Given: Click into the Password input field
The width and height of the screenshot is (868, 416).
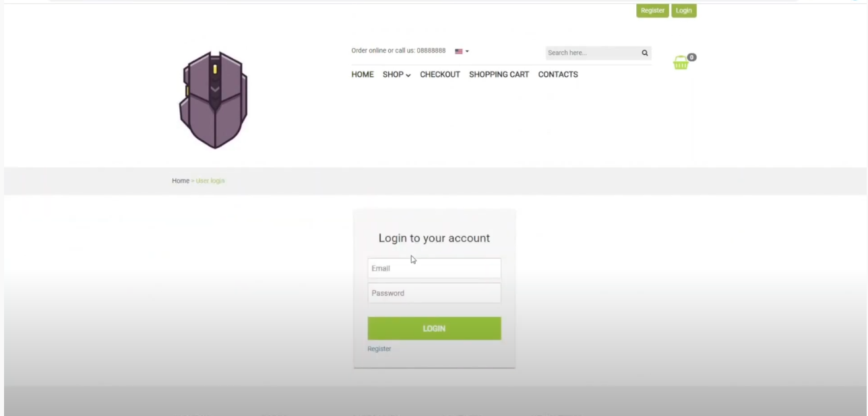Looking at the screenshot, I should tap(434, 293).
